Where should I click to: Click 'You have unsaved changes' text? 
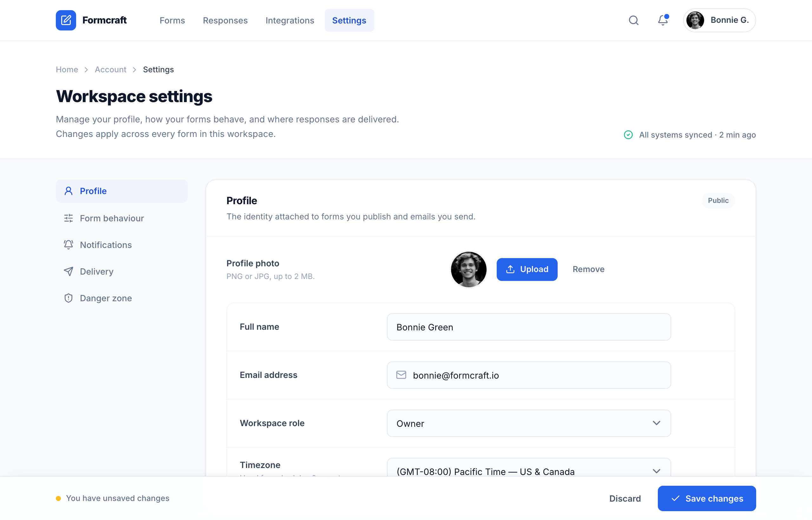point(118,498)
